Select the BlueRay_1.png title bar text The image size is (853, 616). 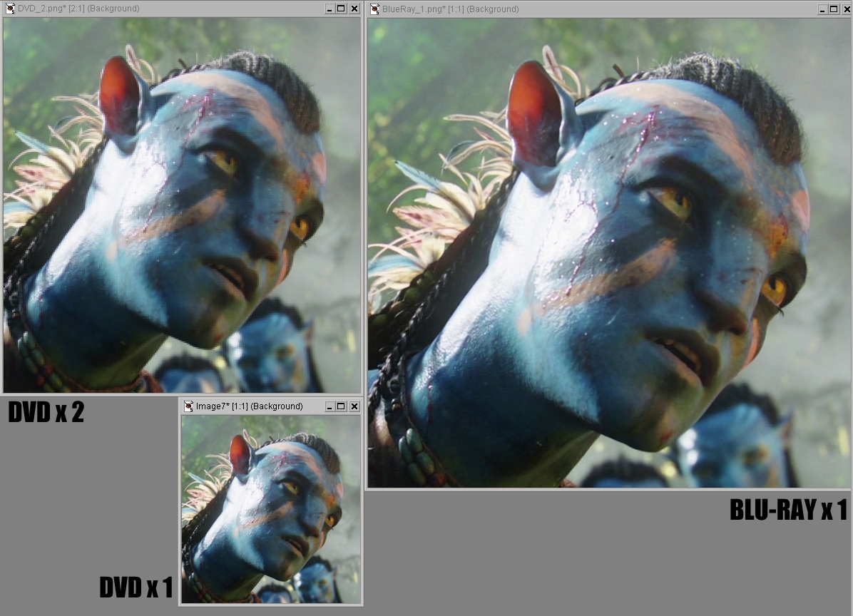click(x=451, y=9)
